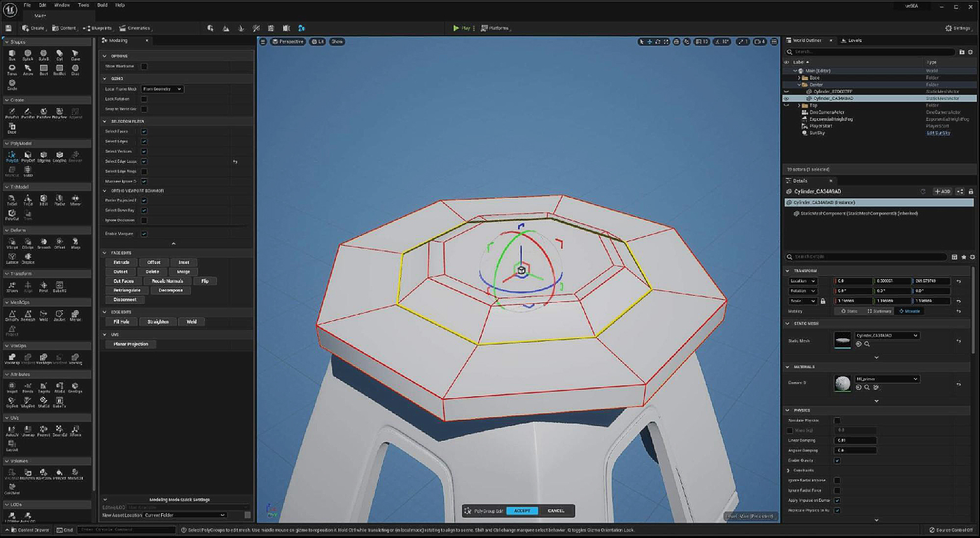The height and width of the screenshot is (538, 980).
Task: Toggle the Select Edge Rings checkbox
Action: click(144, 171)
